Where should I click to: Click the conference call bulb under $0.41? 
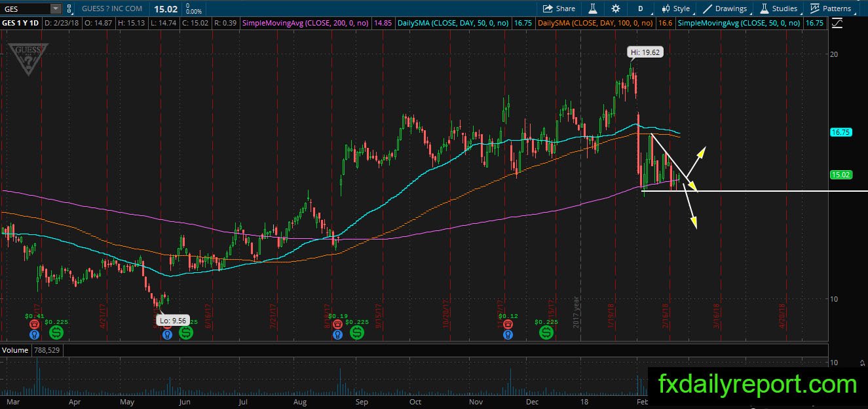pos(34,334)
